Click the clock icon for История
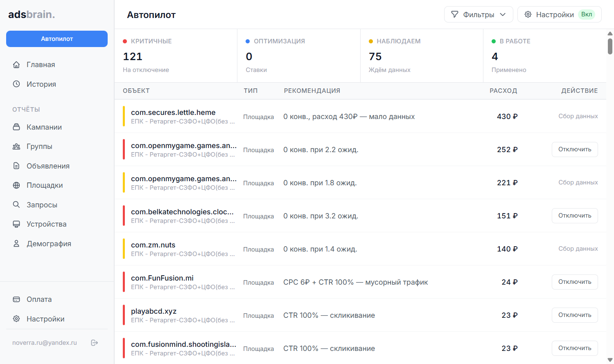 [x=16, y=84]
